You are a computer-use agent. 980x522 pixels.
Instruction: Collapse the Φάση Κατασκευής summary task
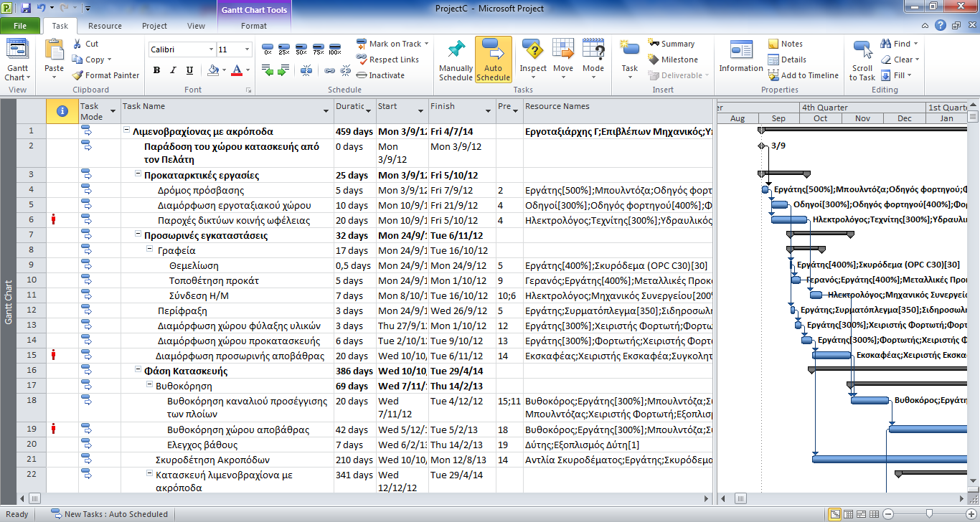pos(138,370)
